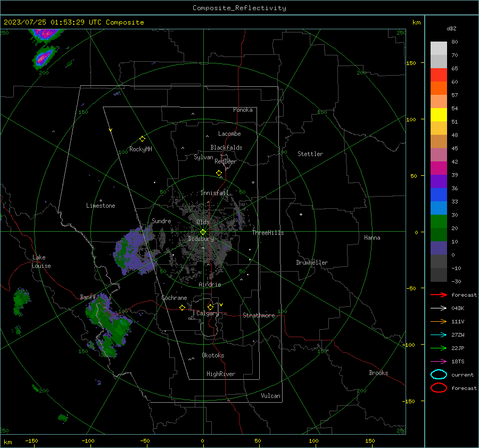Click the yellow diamond marker below RedDeer
This screenshot has height=448, width=479.
(x=219, y=173)
